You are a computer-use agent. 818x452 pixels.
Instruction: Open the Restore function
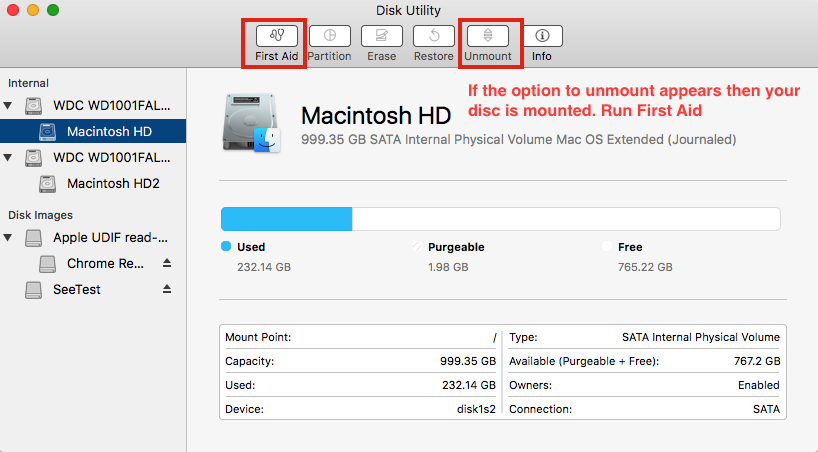434,36
